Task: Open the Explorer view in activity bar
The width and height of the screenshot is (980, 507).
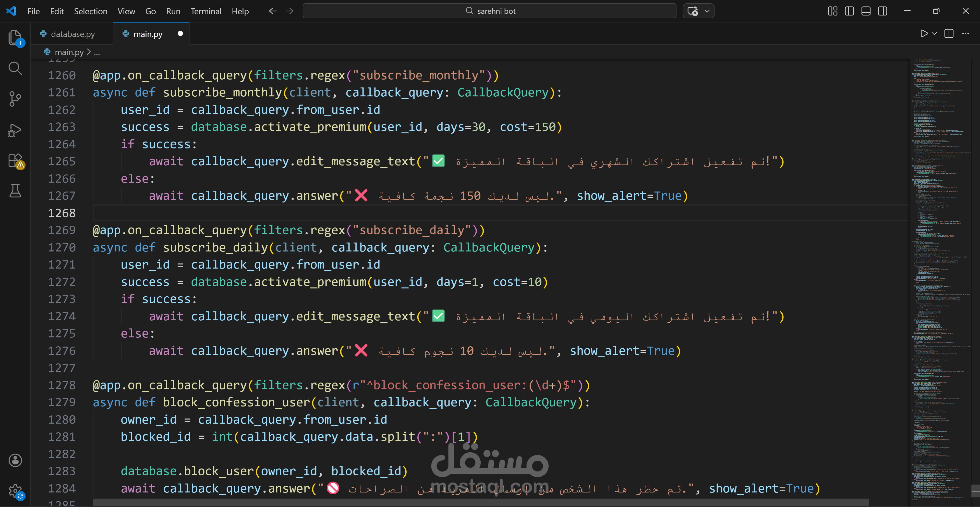Action: pyautogui.click(x=15, y=38)
